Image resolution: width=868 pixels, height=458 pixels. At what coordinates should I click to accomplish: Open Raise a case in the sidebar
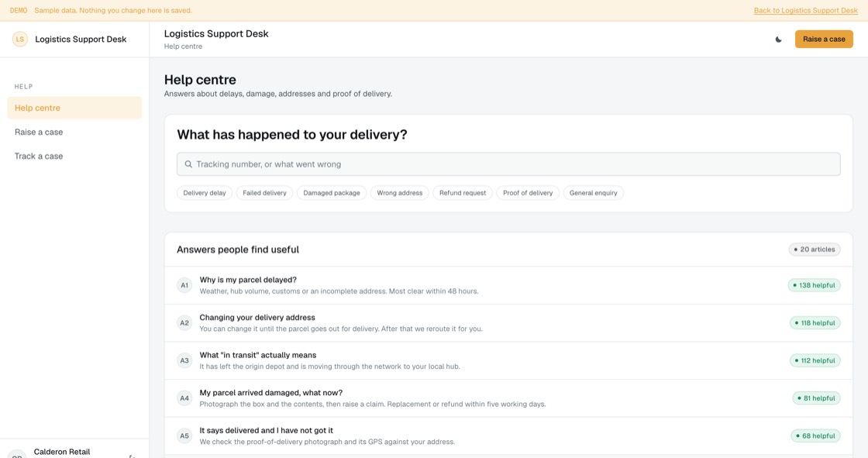74,132
